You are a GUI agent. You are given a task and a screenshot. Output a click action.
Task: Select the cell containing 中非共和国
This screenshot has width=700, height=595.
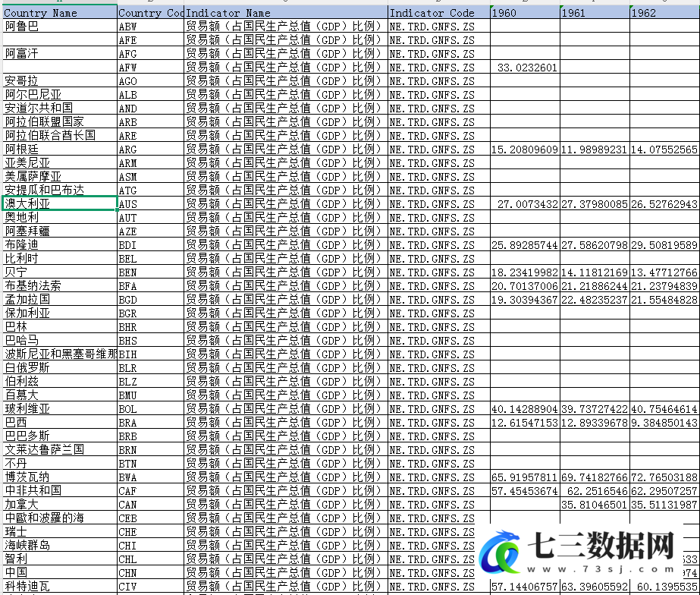click(59, 491)
